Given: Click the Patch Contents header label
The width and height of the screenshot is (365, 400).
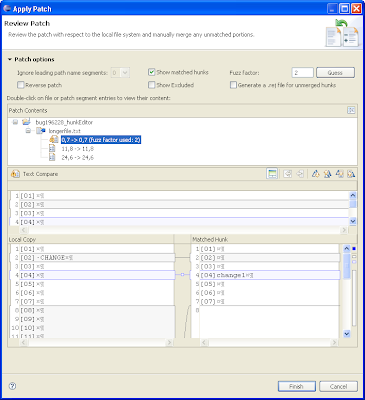Looking at the screenshot, I should click(28, 110).
